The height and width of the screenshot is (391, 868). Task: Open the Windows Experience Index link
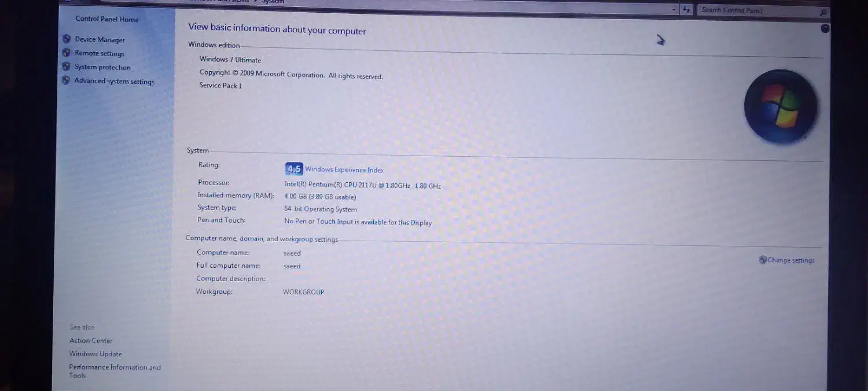(x=344, y=169)
